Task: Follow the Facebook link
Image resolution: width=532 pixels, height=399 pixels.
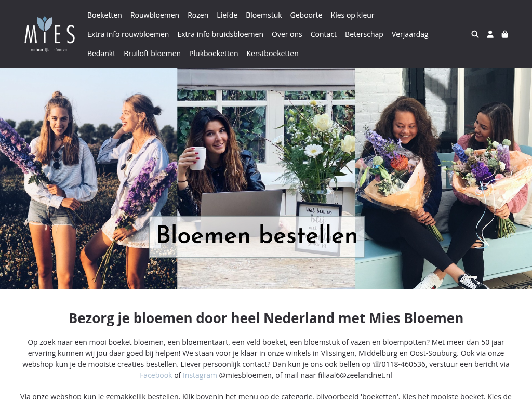Action: (x=156, y=375)
